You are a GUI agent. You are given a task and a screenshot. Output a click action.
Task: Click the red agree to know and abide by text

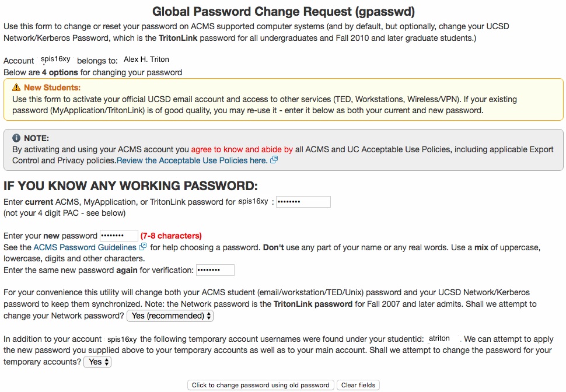click(242, 149)
